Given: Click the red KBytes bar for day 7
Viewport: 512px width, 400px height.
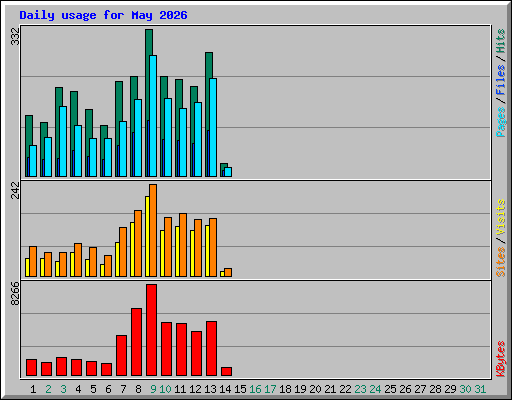Looking at the screenshot, I should [x=121, y=356].
